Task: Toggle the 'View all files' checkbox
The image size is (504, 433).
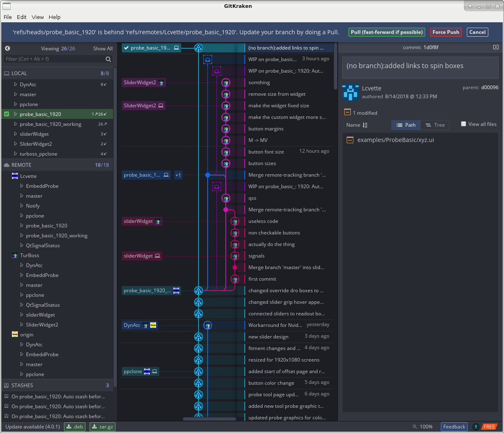Action: coord(464,124)
